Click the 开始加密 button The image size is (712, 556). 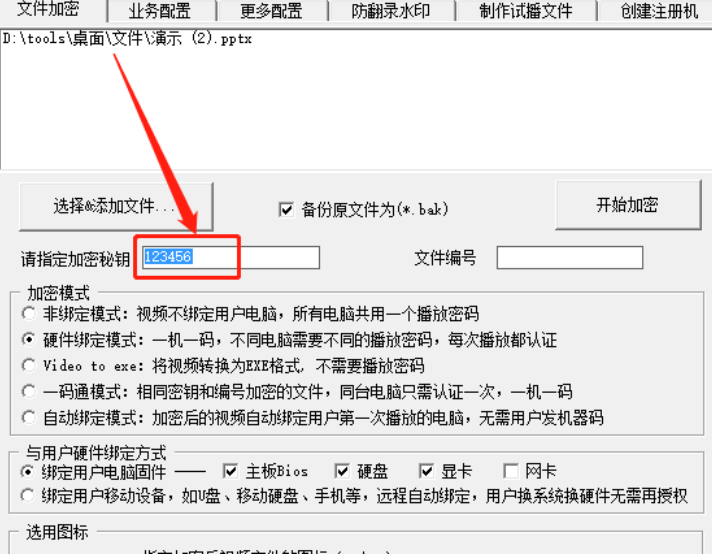628,205
